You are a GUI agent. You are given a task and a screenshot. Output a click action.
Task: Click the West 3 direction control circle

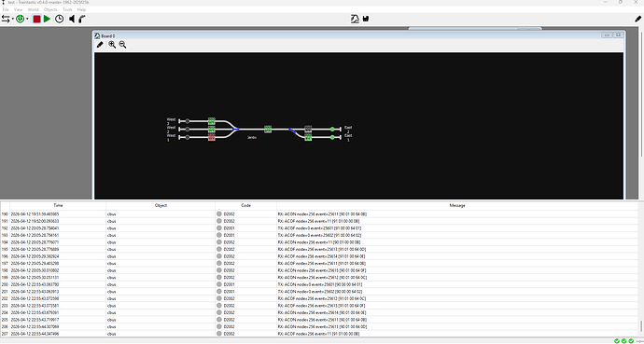[x=188, y=121]
